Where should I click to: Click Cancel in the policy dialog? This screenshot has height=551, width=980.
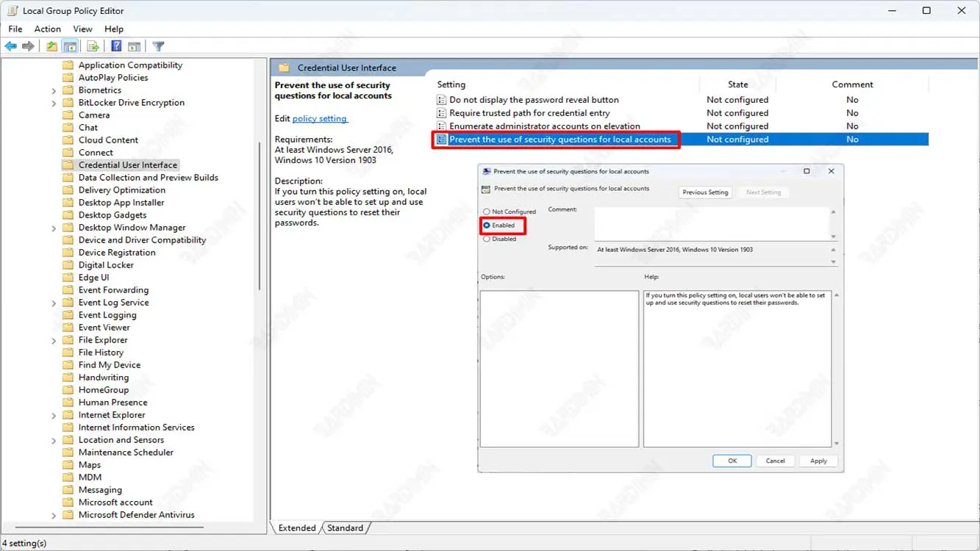776,461
